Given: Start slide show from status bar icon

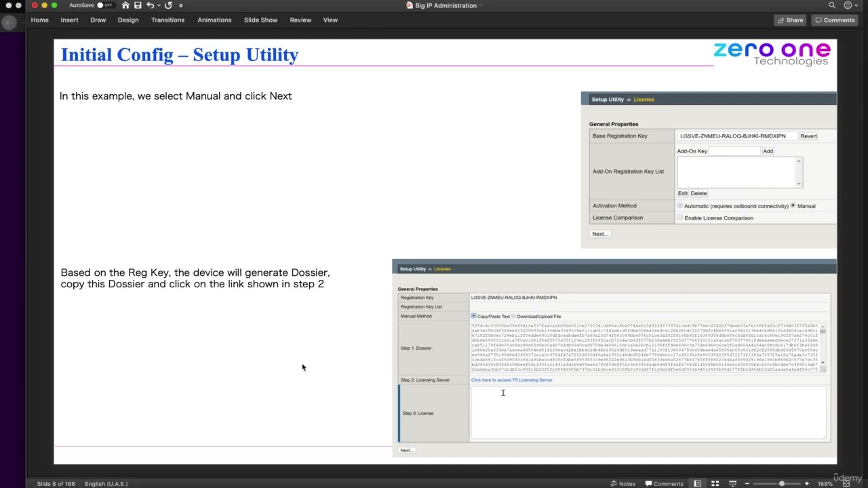Looking at the screenshot, I should click(732, 484).
